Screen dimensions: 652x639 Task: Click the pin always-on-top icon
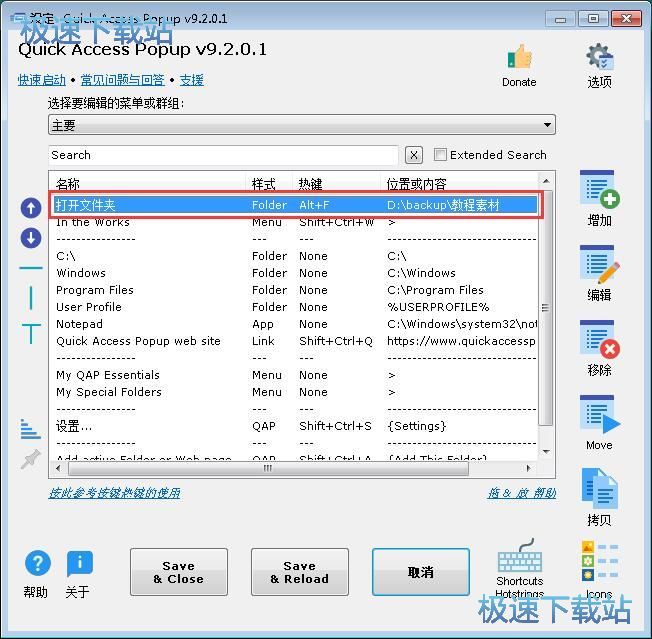point(31,459)
